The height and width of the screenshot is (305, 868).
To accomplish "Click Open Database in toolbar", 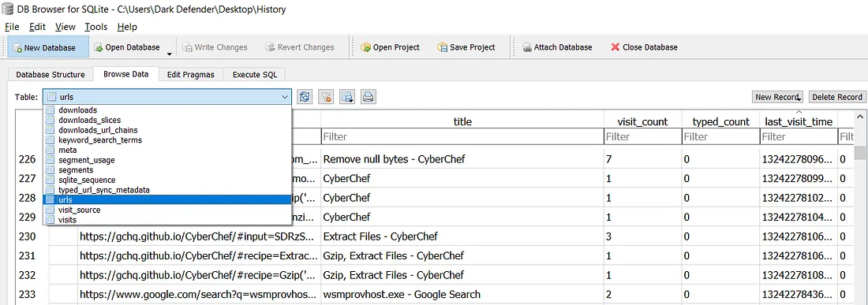I will [127, 47].
